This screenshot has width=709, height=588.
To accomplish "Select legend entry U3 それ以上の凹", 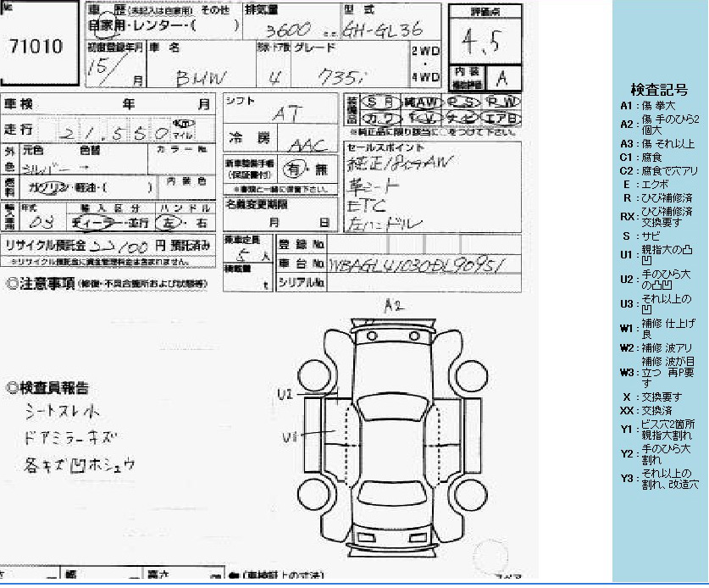I will pos(656,304).
